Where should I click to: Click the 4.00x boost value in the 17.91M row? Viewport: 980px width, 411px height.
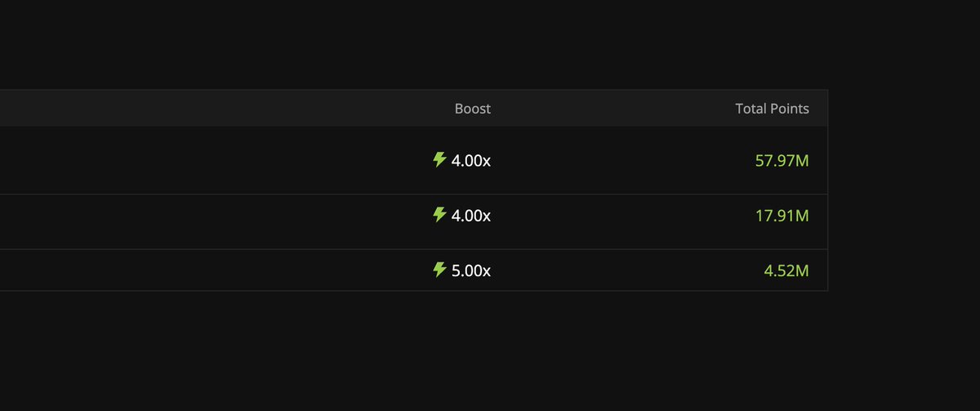pos(471,216)
